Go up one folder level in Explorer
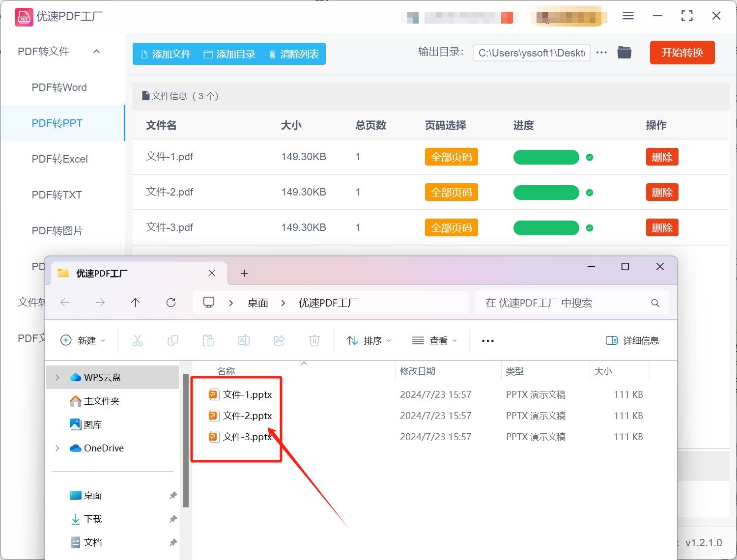 pos(136,303)
